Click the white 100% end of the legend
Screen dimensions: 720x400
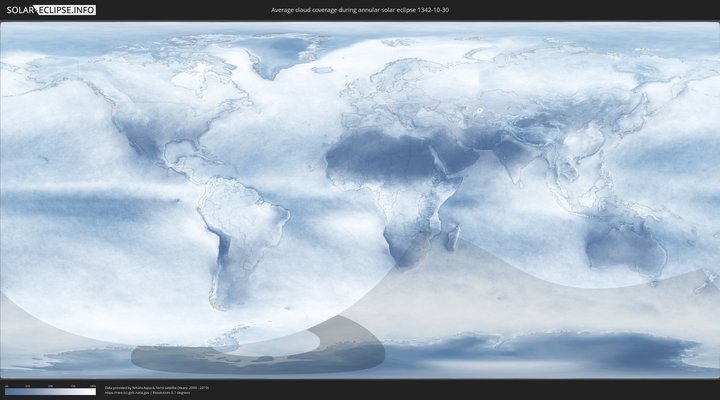pyautogui.click(x=92, y=391)
